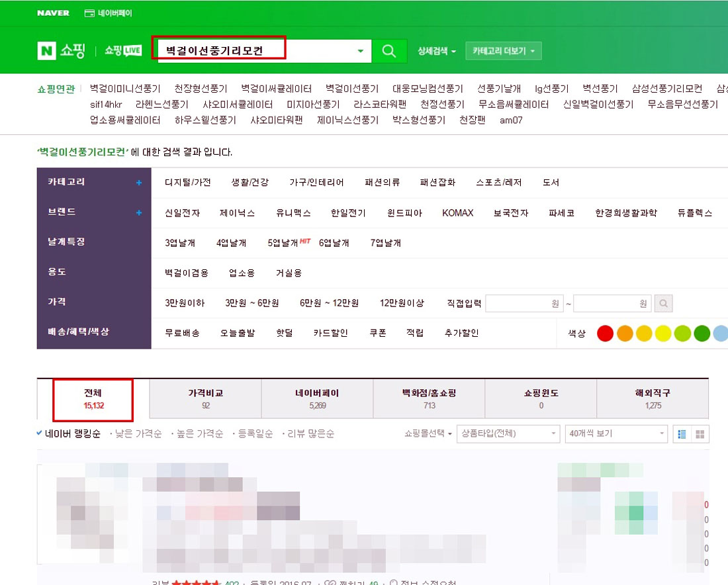This screenshot has width=728, height=585.
Task: Select the 쇼핑윈도 tab
Action: (541, 399)
